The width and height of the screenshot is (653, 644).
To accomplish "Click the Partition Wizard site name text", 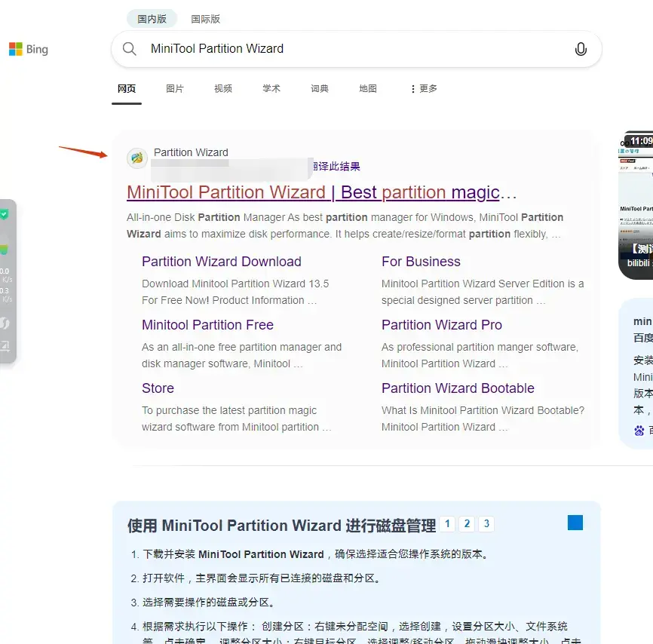I will pos(191,152).
